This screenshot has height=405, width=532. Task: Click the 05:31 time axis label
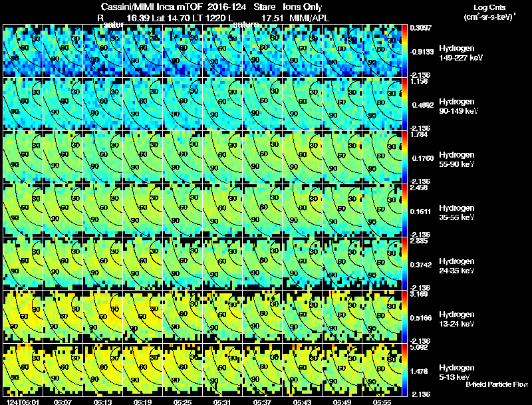[222, 402]
